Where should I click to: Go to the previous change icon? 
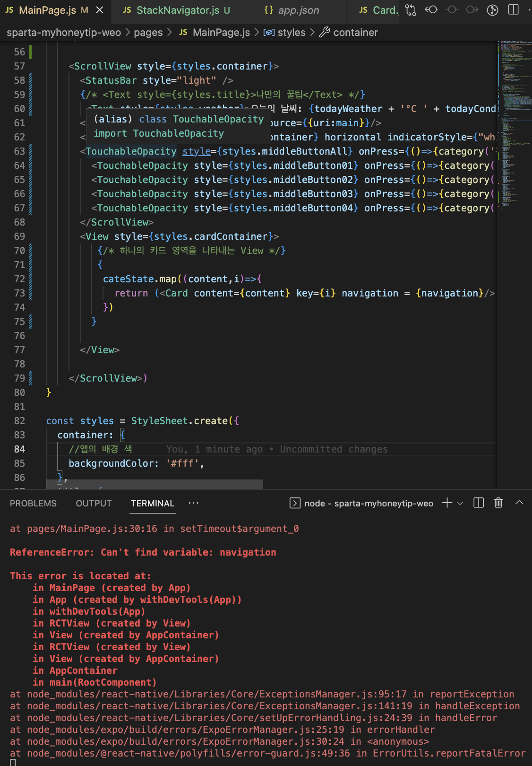click(x=452, y=10)
